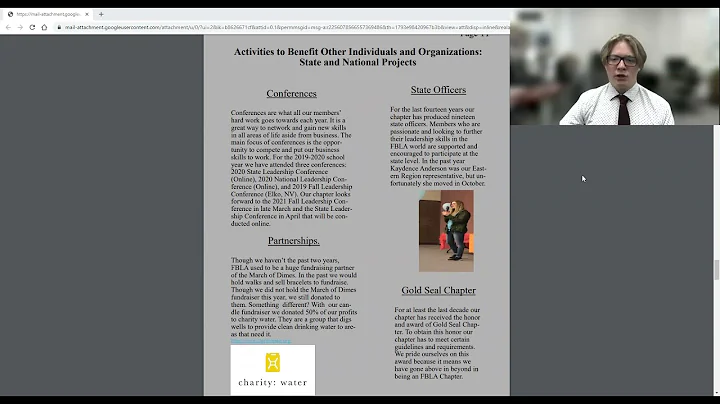Click the vertical scrollbar thumb

click(x=716, y=269)
